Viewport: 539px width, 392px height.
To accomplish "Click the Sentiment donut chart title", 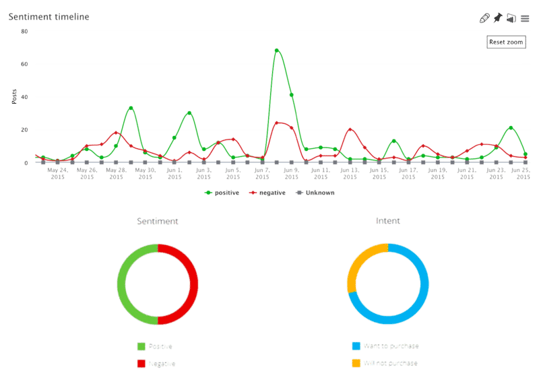I will point(157,221).
